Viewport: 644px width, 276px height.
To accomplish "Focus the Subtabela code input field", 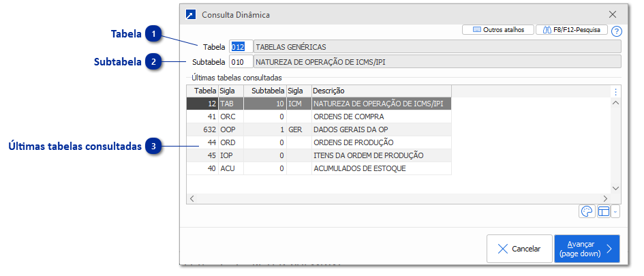I will (241, 62).
